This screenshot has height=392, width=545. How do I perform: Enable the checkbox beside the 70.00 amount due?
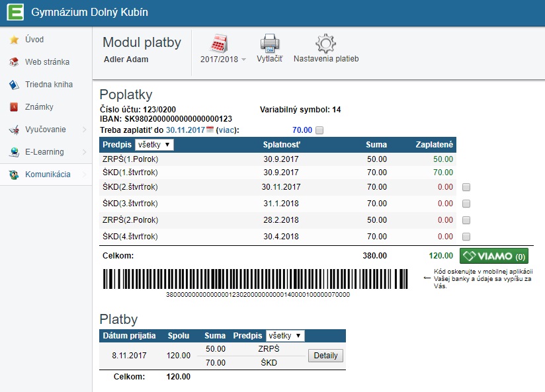point(319,130)
